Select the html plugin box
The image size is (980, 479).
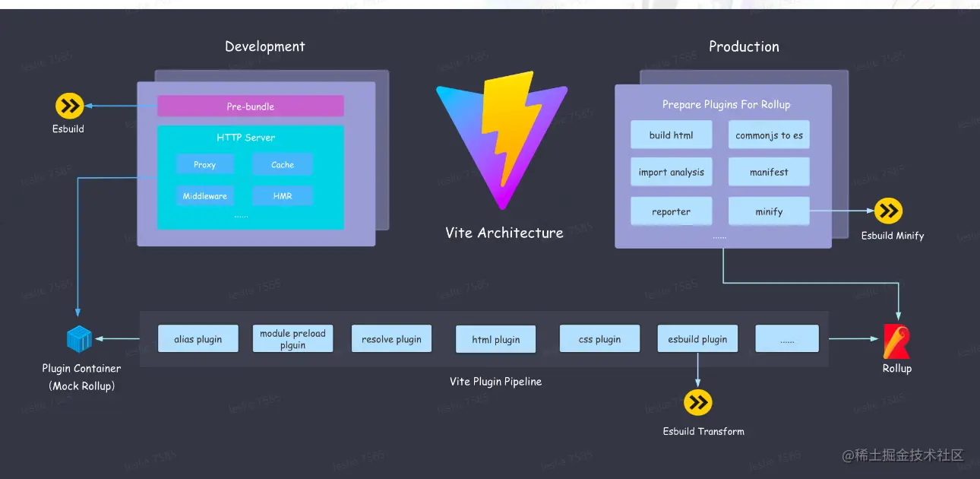coord(495,339)
